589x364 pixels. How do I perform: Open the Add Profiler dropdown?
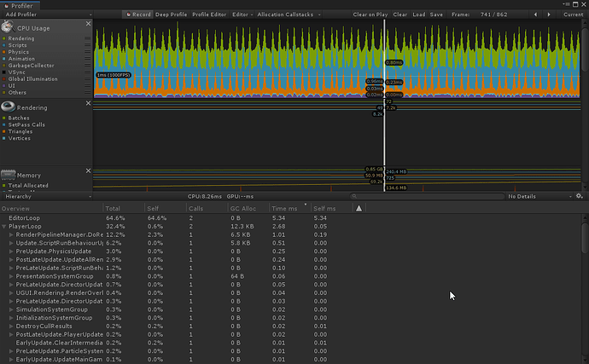24,14
